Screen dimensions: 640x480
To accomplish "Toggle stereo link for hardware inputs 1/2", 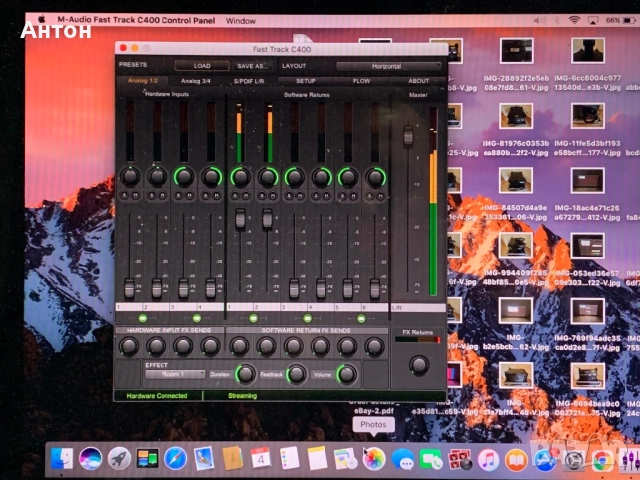I will (x=142, y=318).
